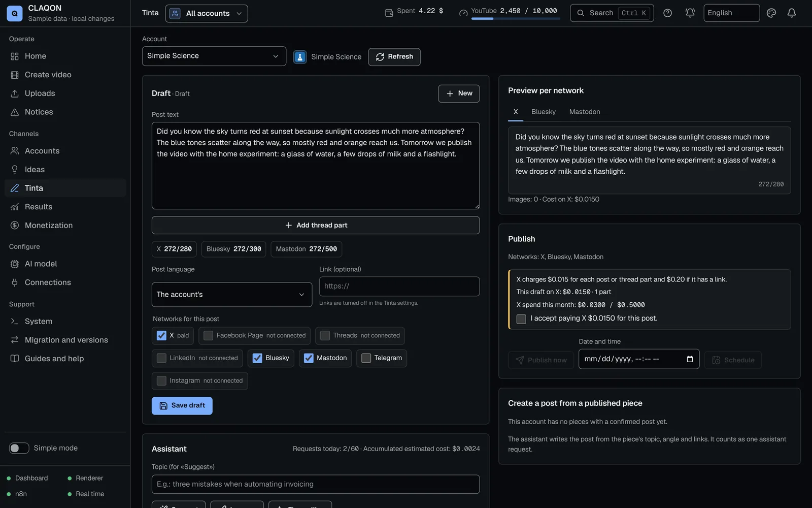
Task: Open Home in the sidebar
Action: [x=65, y=56]
